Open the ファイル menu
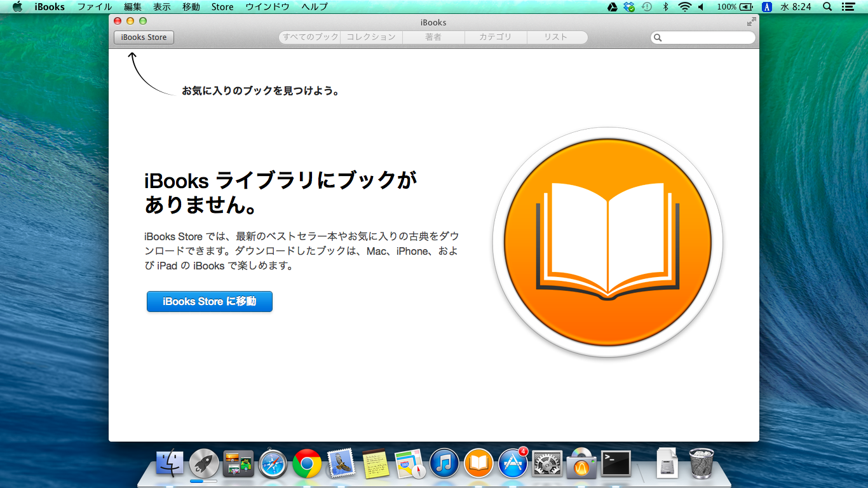The image size is (868, 488). [x=95, y=7]
